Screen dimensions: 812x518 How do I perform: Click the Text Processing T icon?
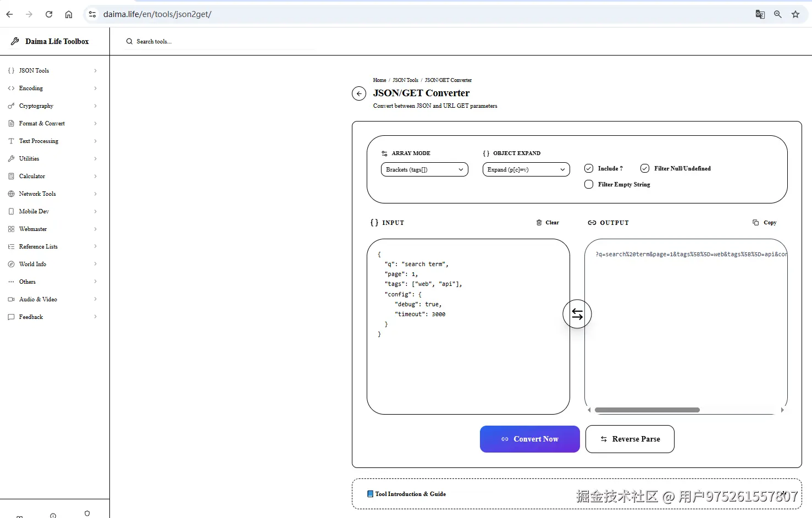coord(11,141)
